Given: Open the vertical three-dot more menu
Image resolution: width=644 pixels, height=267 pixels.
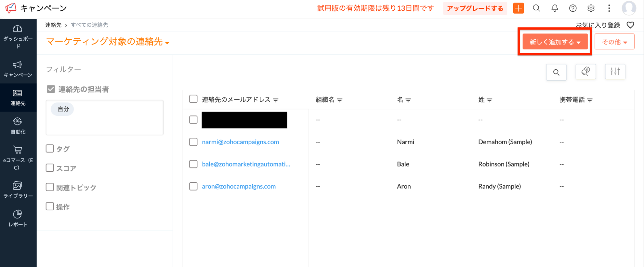Looking at the screenshot, I should click(609, 8).
